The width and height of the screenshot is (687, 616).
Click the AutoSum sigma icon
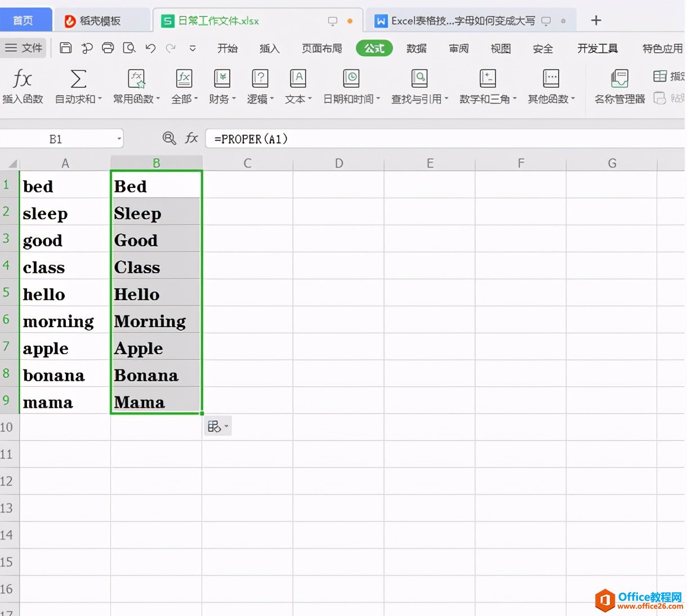click(78, 78)
